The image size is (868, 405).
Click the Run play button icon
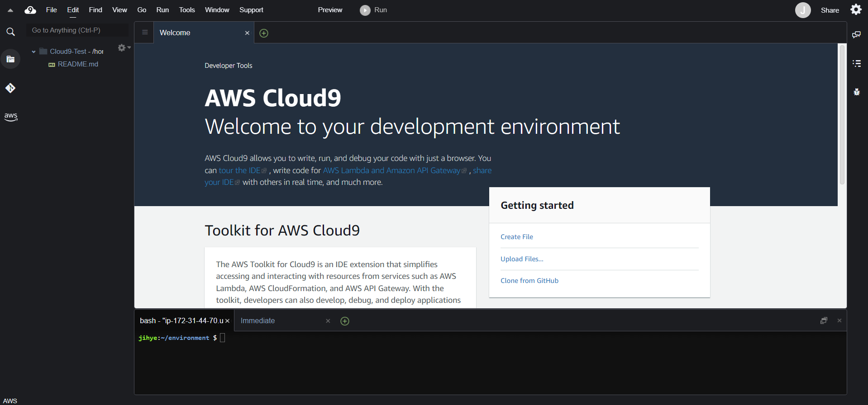[365, 10]
